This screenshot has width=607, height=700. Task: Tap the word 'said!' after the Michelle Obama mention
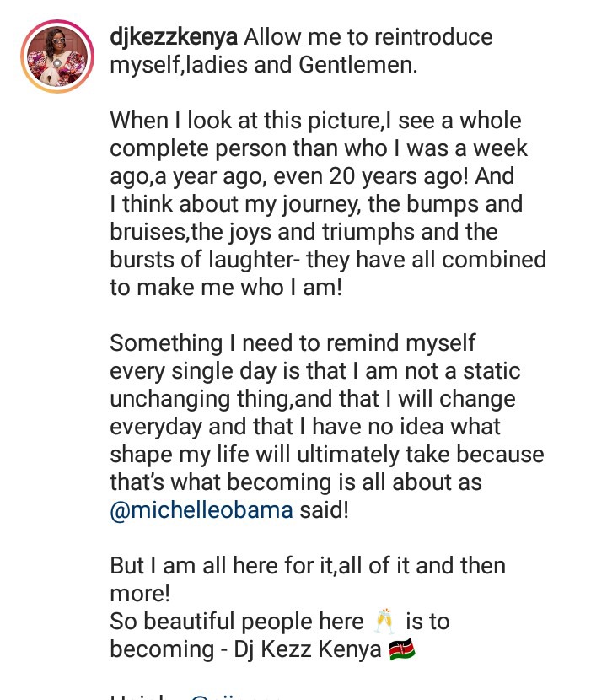coord(324,510)
